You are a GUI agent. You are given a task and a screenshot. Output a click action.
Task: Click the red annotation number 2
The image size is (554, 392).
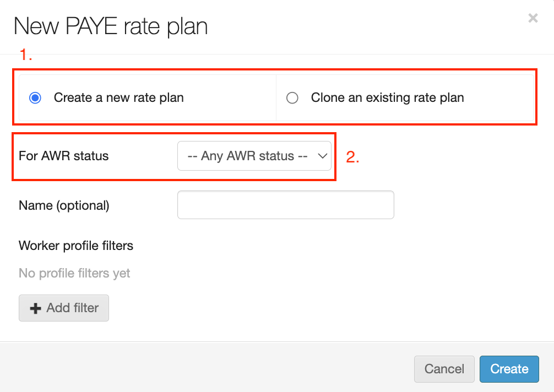point(352,157)
